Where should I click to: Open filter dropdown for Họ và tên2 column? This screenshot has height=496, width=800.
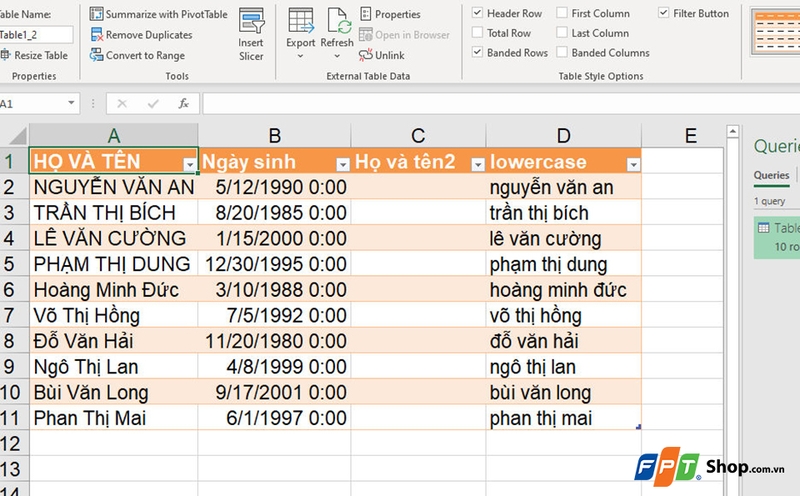click(478, 164)
